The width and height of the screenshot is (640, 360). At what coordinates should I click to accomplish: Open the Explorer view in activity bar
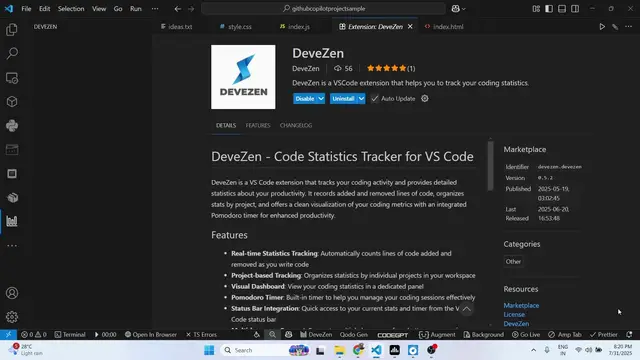point(12,29)
